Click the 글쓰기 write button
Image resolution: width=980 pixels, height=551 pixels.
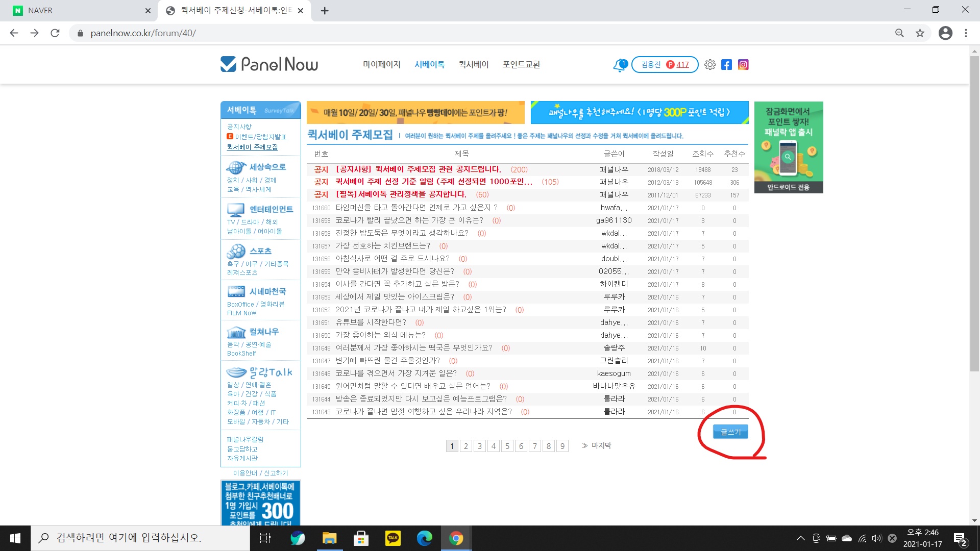[730, 432]
